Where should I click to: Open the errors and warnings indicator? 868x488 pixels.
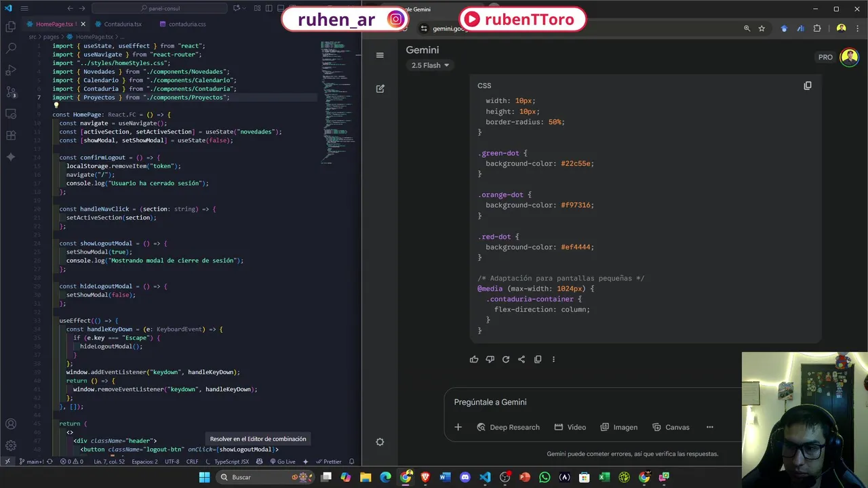71,462
